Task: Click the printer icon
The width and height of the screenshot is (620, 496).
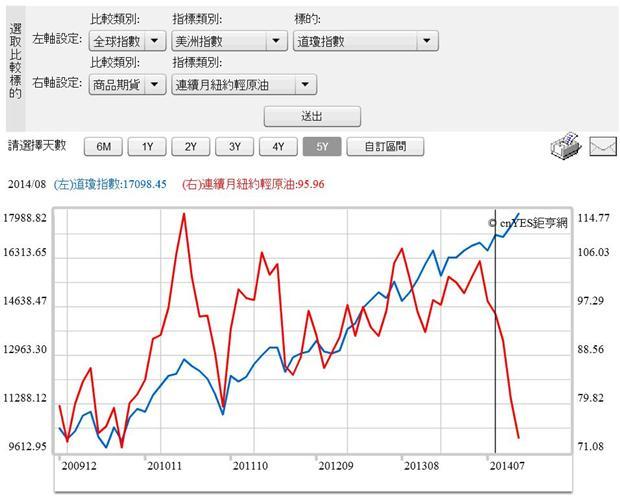Action: [x=565, y=145]
